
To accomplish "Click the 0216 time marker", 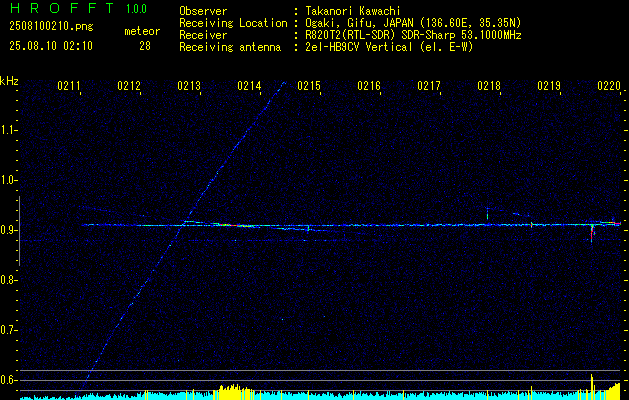I will pyautogui.click(x=369, y=85).
